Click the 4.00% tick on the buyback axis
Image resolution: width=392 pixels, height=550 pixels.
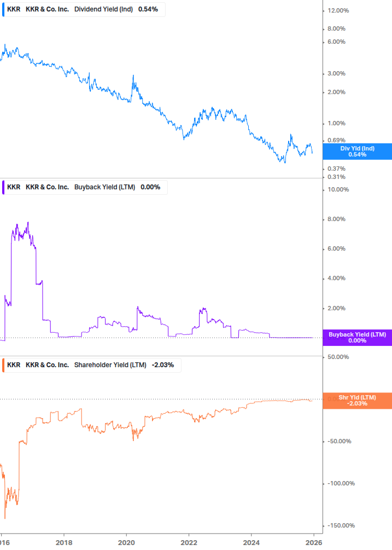(336, 279)
